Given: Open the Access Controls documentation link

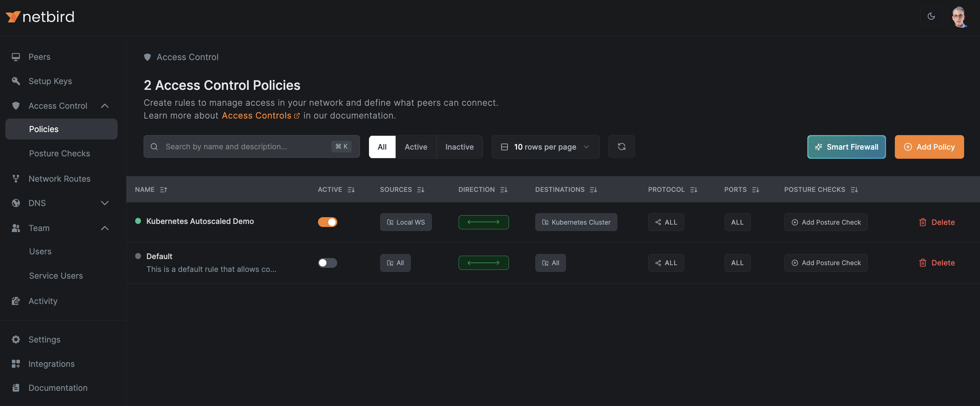Looking at the screenshot, I should click(256, 115).
